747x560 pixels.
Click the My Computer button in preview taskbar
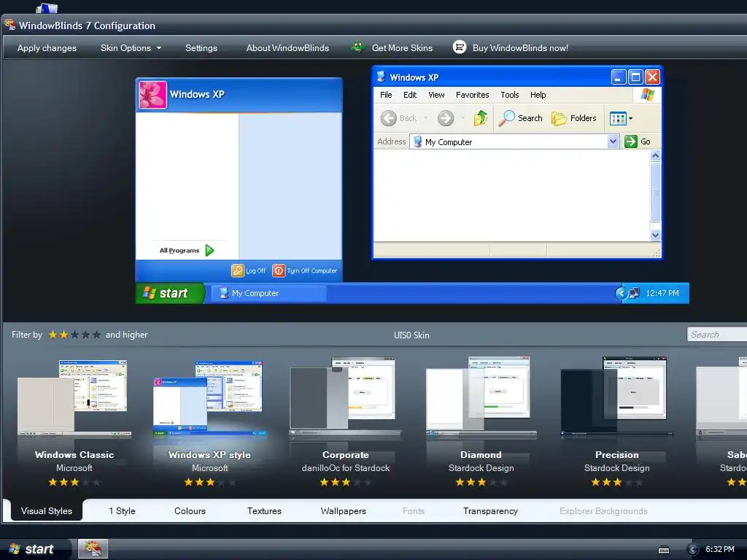[x=268, y=293]
